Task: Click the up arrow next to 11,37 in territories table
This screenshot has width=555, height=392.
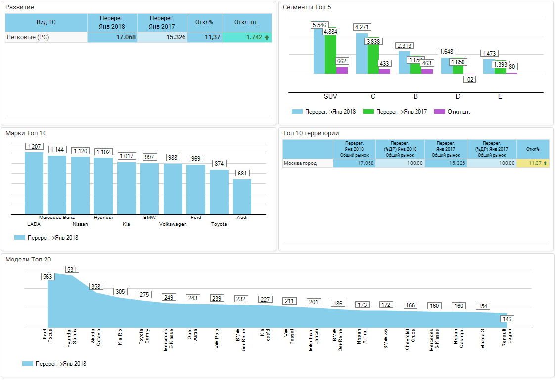Action: click(545, 163)
